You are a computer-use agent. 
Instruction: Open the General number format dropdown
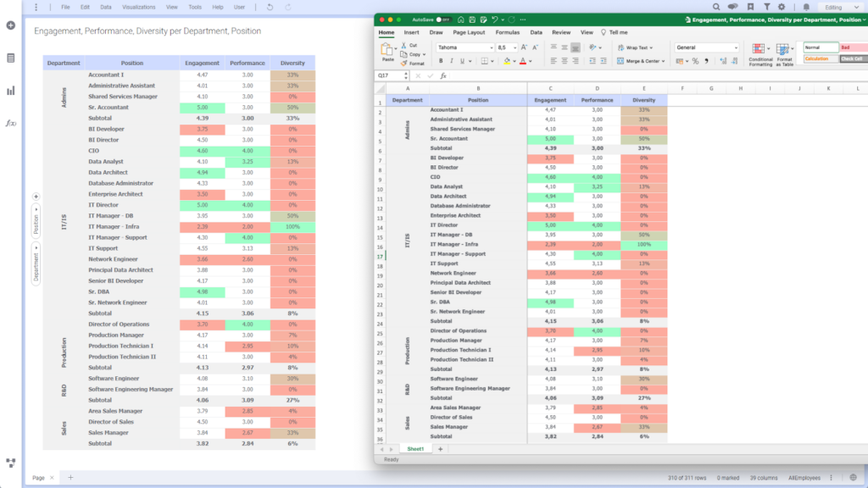click(x=707, y=47)
